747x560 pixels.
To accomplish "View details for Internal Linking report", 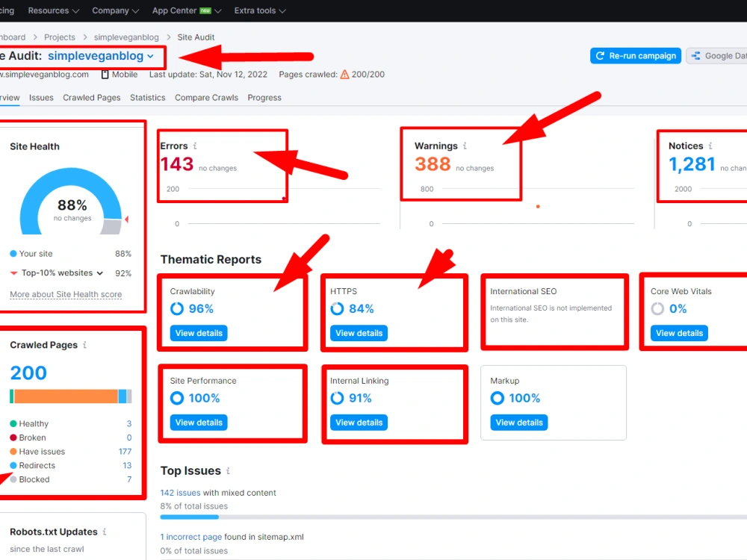I will pyautogui.click(x=359, y=423).
